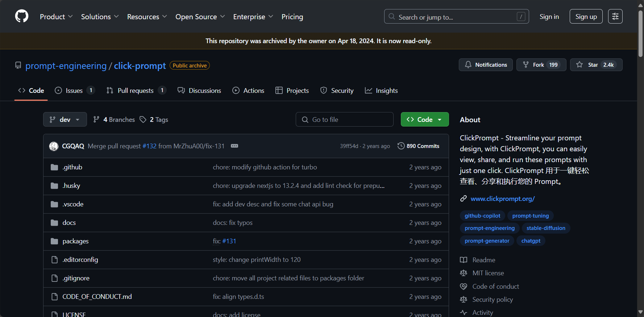Click the chatgpt topic tag

click(x=531, y=240)
